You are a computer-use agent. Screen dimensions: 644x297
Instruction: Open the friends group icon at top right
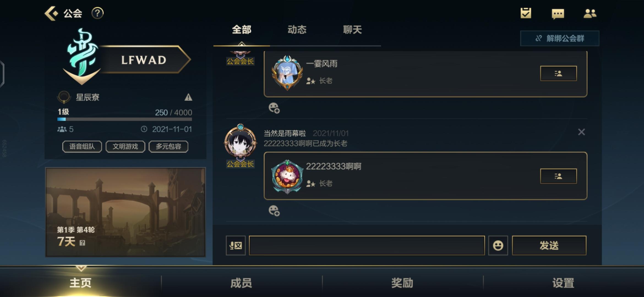click(x=590, y=13)
